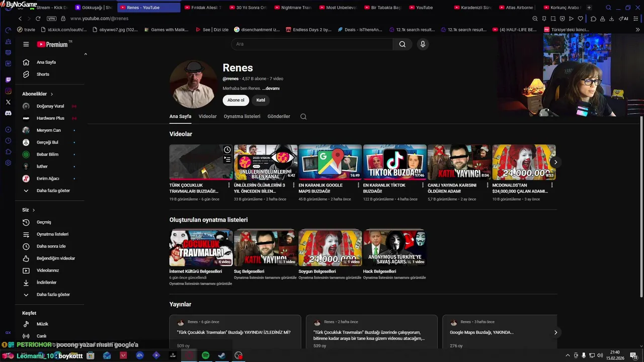
Task: Switch to the Videolar channel tab
Action: pos(207,117)
